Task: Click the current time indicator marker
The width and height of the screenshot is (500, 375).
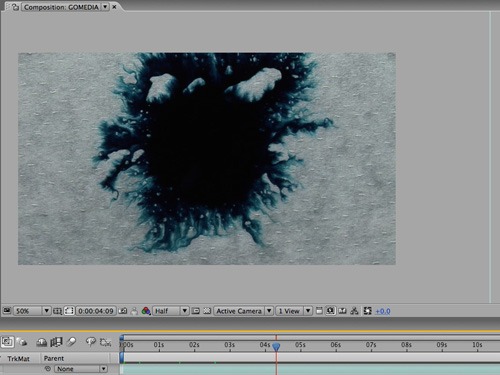Action: (x=276, y=347)
